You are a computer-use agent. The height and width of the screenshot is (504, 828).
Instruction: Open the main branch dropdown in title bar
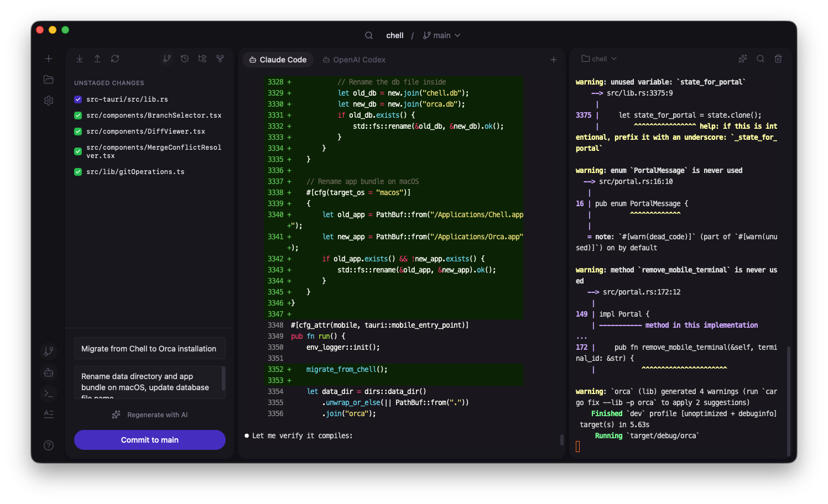point(441,35)
